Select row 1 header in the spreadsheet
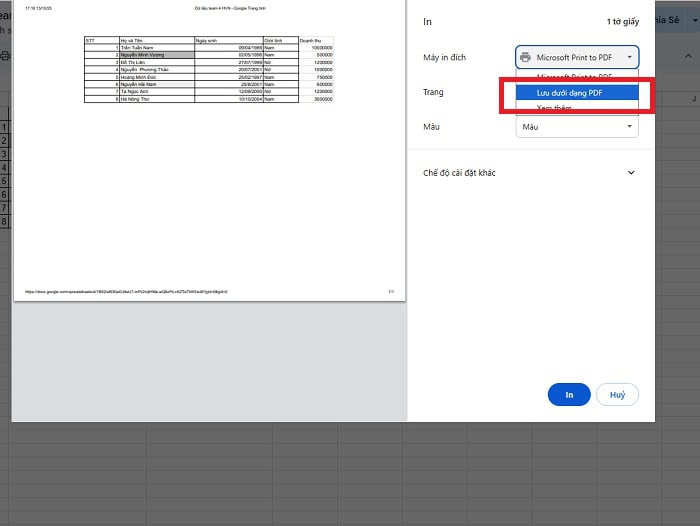Screen dimensions: 700x526 tap(4, 128)
